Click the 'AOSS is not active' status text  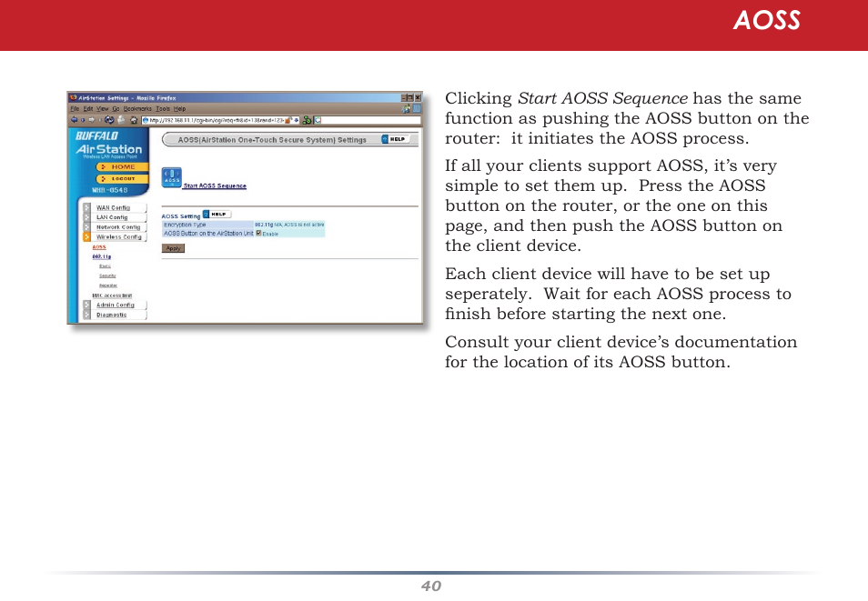coord(304,225)
